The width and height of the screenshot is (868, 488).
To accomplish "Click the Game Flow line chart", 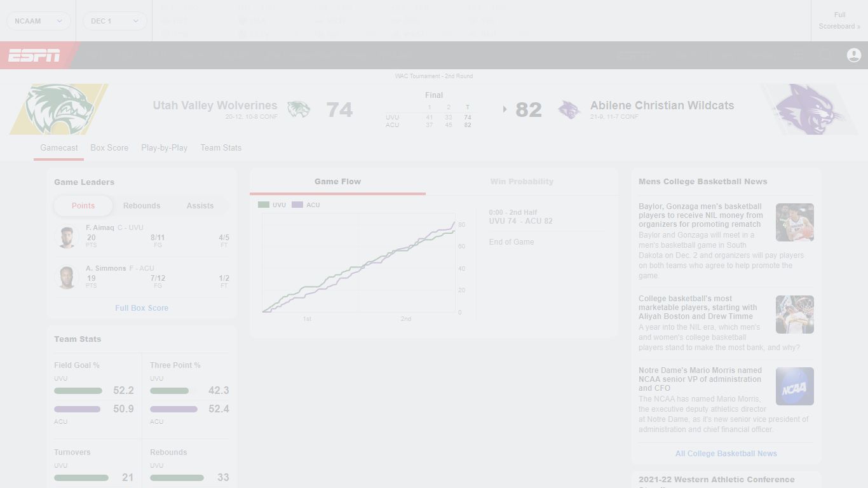I will 359,263.
